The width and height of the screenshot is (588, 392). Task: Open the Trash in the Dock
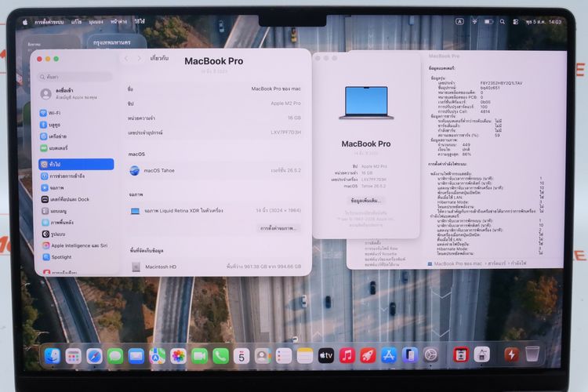tap(532, 354)
